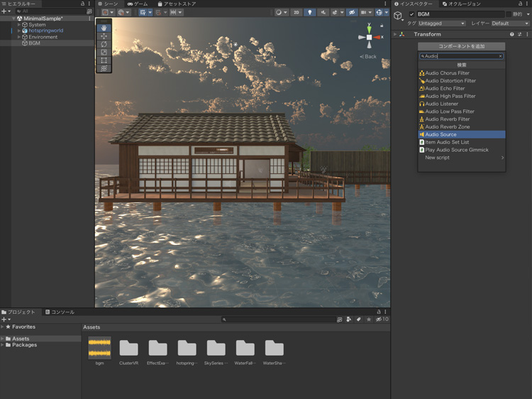Select the bgm audio asset thumbnail
The width and height of the screenshot is (532, 399).
(99, 348)
